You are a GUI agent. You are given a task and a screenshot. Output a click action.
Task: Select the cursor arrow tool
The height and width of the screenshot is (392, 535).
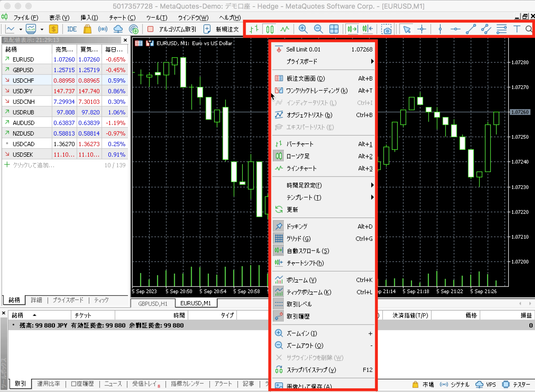point(407,29)
